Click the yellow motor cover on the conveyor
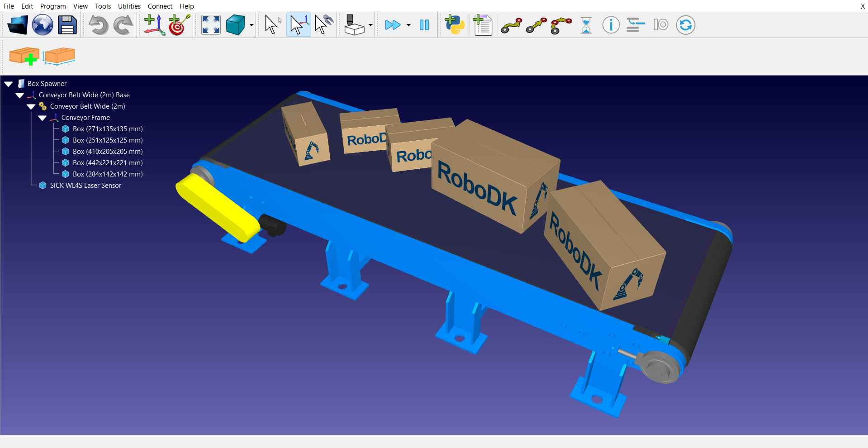Viewport: 868px width, 448px height. pyautogui.click(x=217, y=207)
